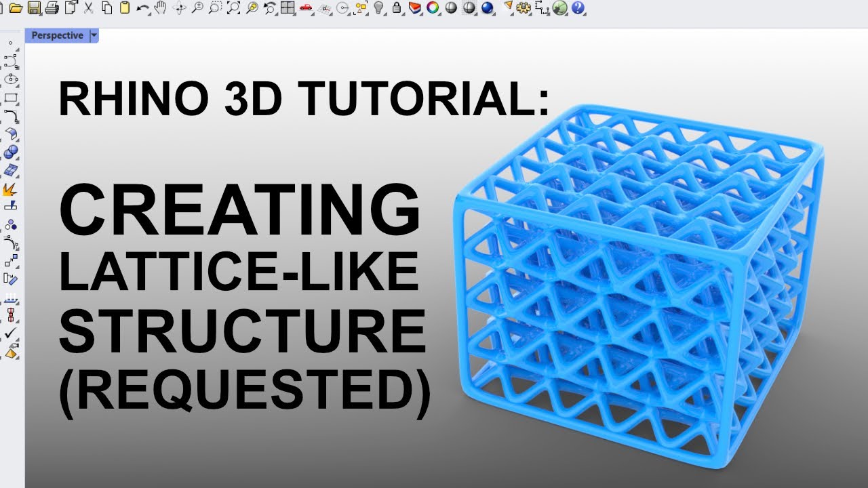Image resolution: width=868 pixels, height=488 pixels.
Task: Click the red car Named Views icon
Action: 306,8
